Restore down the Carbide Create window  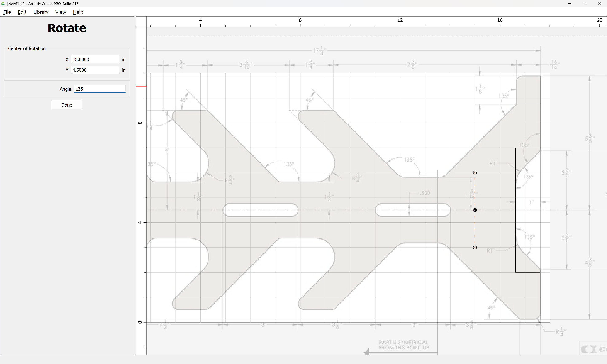[584, 3]
